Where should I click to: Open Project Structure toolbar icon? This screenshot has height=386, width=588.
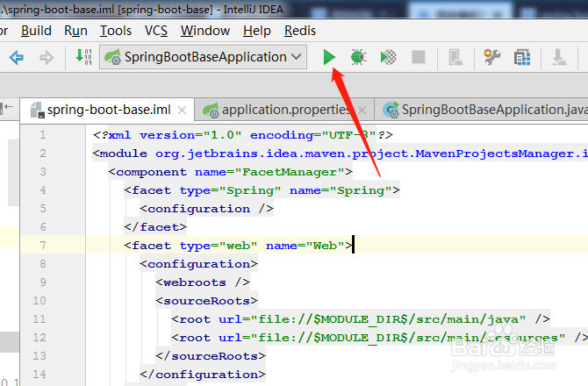[522, 57]
